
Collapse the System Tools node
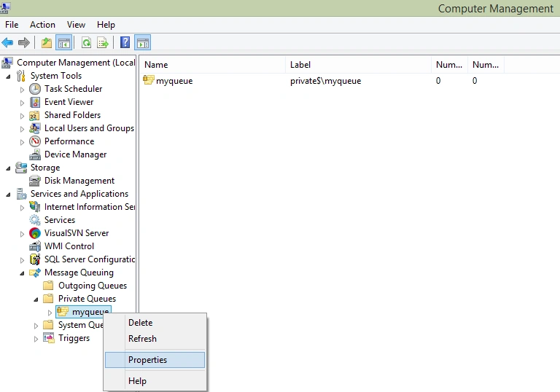click(x=8, y=77)
